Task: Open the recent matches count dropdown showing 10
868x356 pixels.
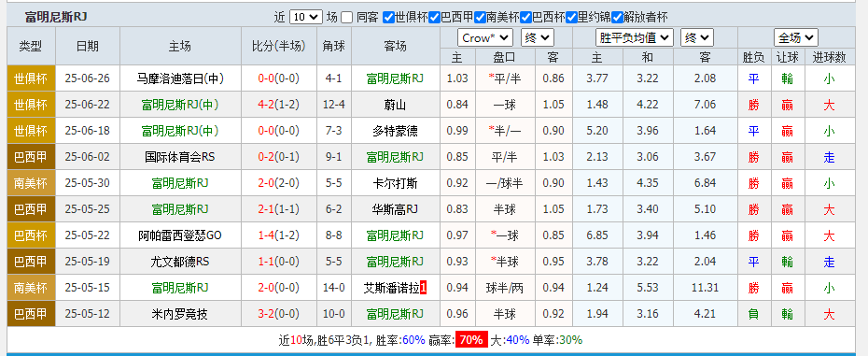Action: [305, 17]
